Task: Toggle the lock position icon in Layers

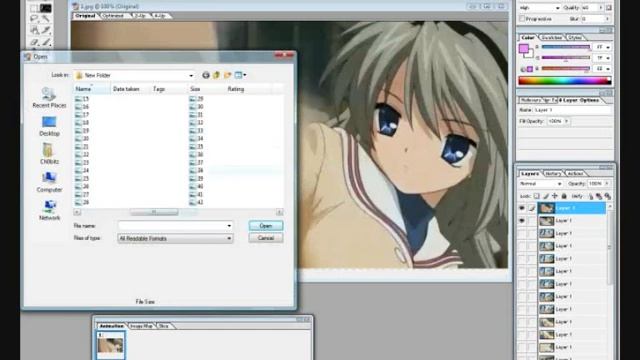Action: point(555,196)
